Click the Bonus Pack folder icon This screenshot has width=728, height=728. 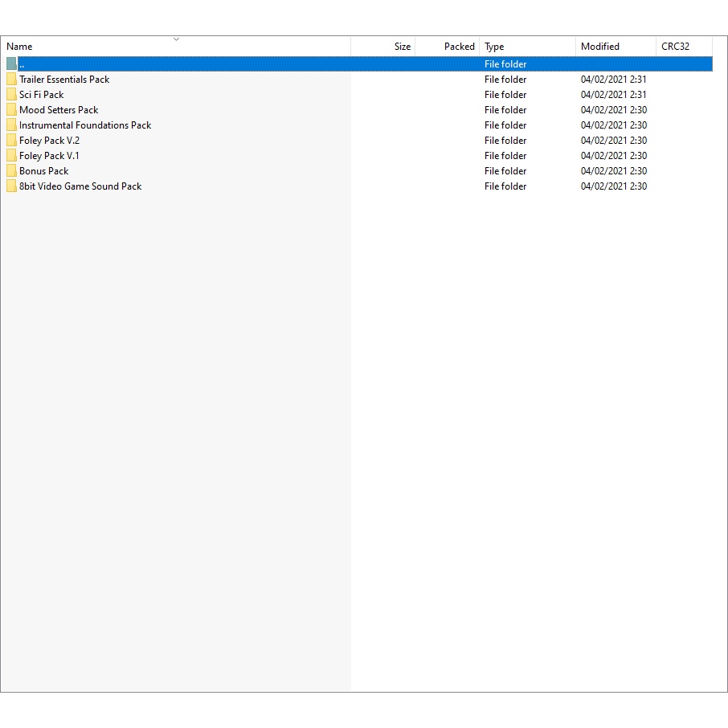[11, 171]
